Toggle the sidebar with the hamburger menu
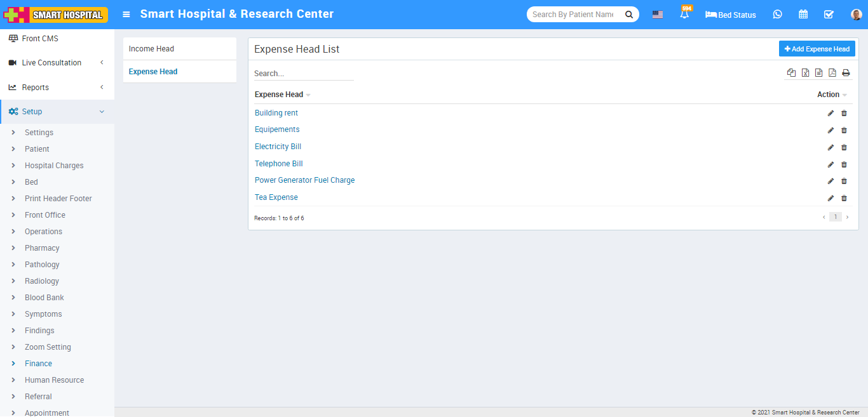Viewport: 868px width, 417px height. click(126, 15)
